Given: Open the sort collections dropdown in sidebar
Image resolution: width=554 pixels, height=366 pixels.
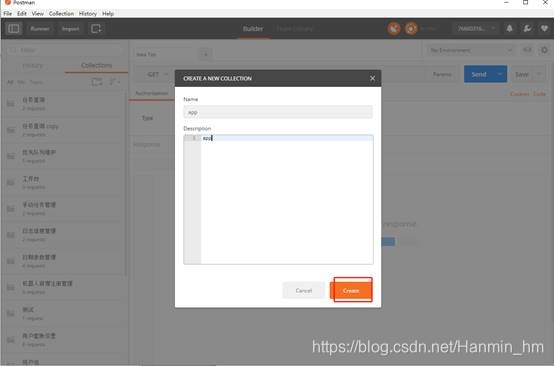Looking at the screenshot, I should tap(114, 82).
